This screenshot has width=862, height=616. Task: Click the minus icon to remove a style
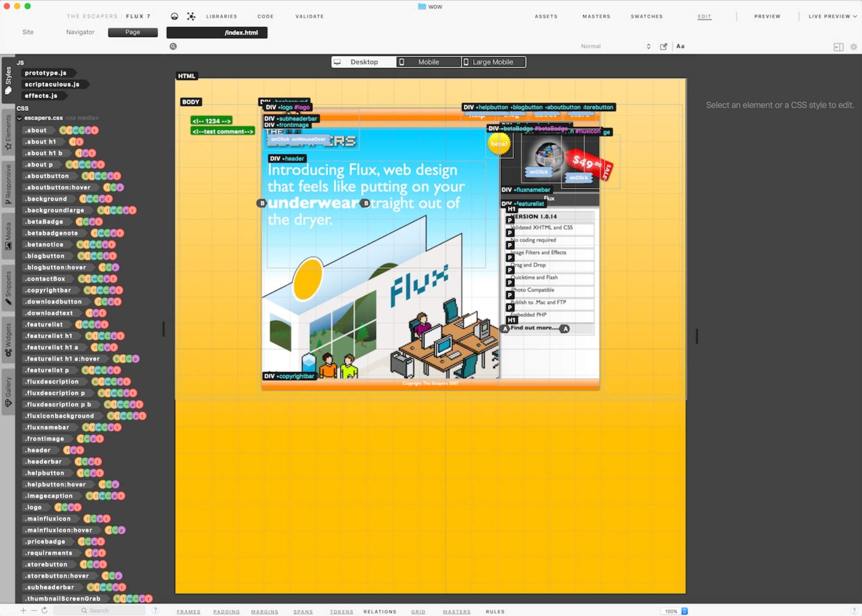point(34,610)
